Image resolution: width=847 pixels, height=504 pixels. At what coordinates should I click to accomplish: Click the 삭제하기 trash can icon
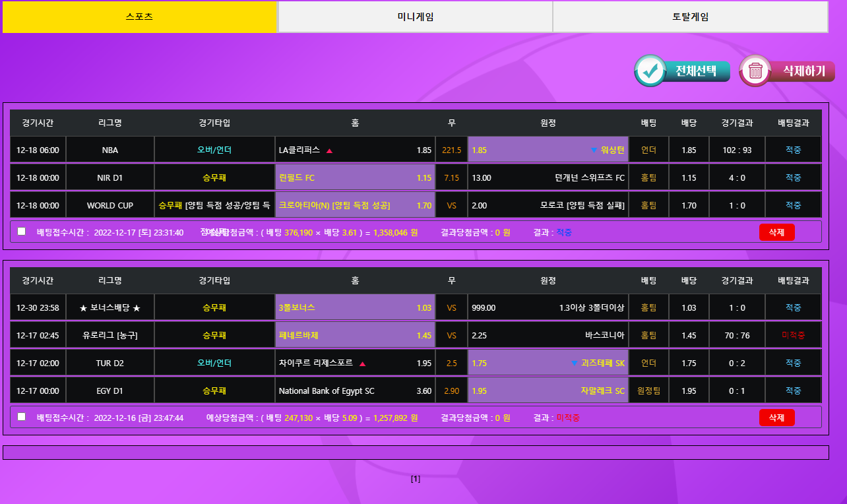(x=755, y=71)
